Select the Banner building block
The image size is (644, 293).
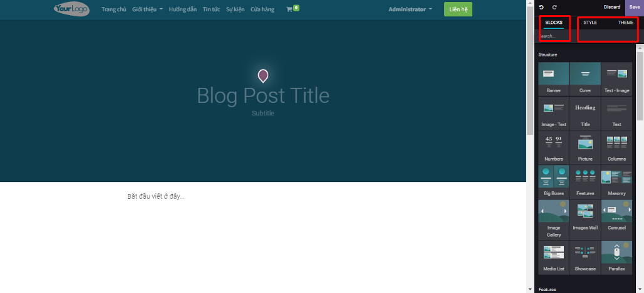pyautogui.click(x=553, y=78)
